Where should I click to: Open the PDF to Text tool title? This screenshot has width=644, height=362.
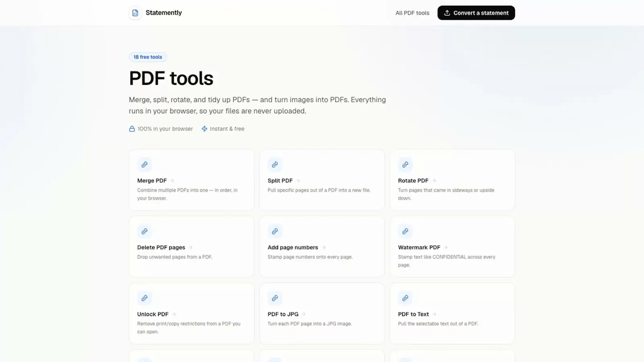pyautogui.click(x=413, y=314)
